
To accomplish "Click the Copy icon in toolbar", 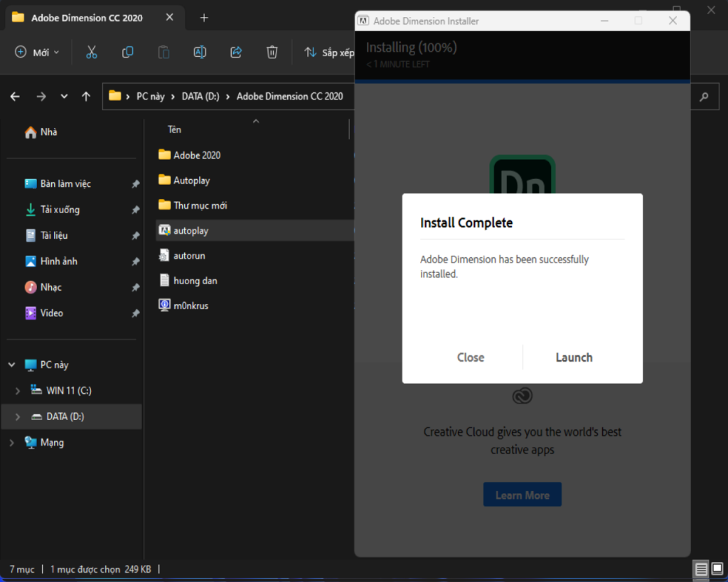I will tap(128, 52).
